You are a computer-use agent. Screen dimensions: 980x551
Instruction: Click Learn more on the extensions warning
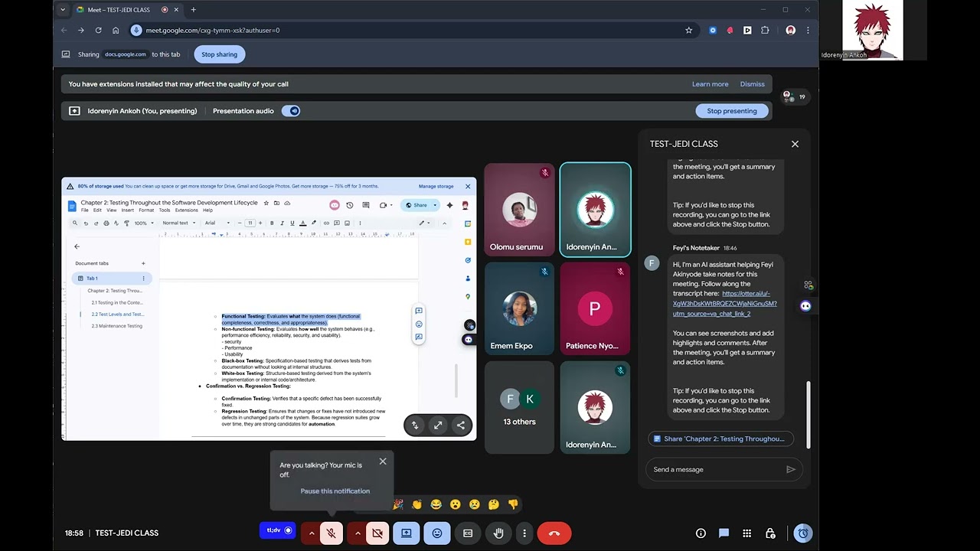(x=710, y=84)
